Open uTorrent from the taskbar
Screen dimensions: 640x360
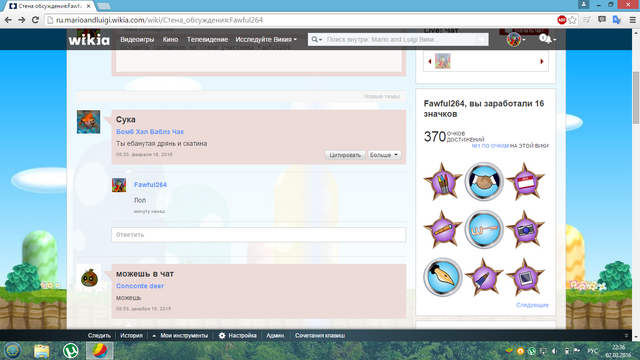71,351
